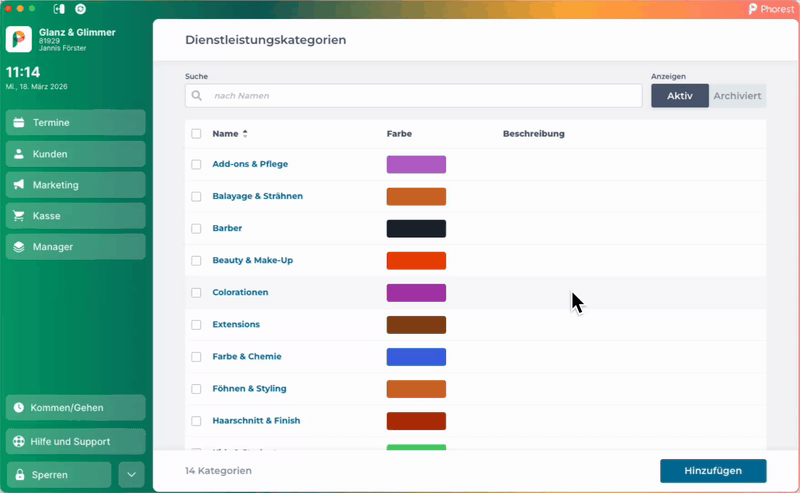The height and width of the screenshot is (493, 800).
Task: Click the megaphone icon next to Marketing
Action: click(x=19, y=185)
